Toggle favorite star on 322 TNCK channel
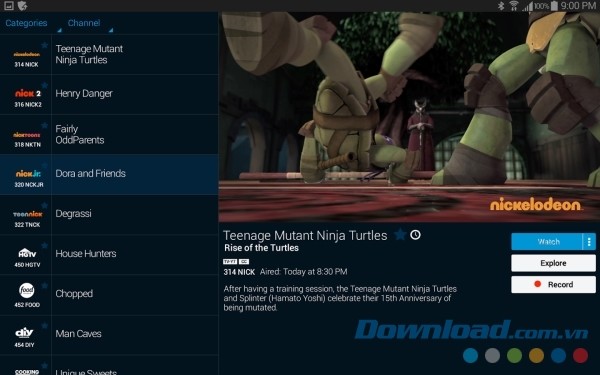600x375 pixels. coord(45,205)
